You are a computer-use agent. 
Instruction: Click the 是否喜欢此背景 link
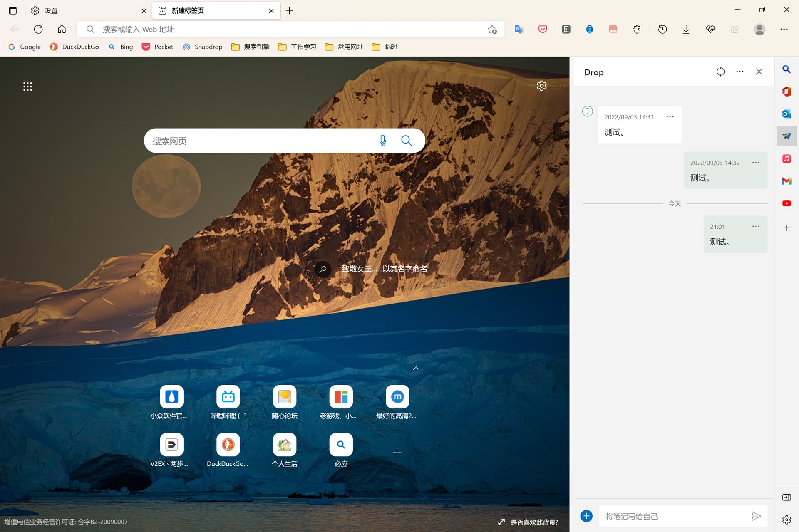[534, 522]
